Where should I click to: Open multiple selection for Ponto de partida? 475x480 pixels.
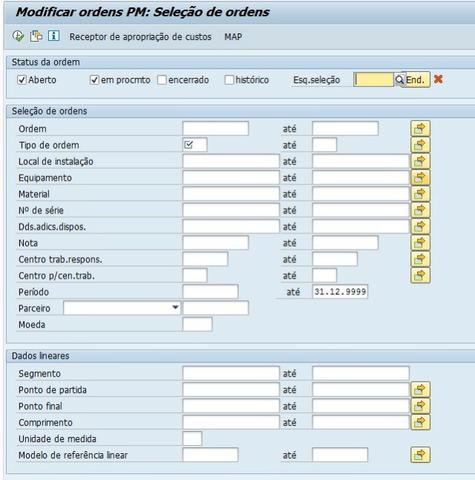pyautogui.click(x=420, y=390)
